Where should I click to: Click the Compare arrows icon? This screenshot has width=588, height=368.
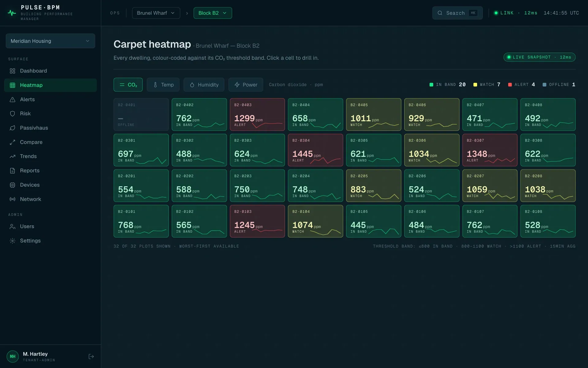pos(13,142)
